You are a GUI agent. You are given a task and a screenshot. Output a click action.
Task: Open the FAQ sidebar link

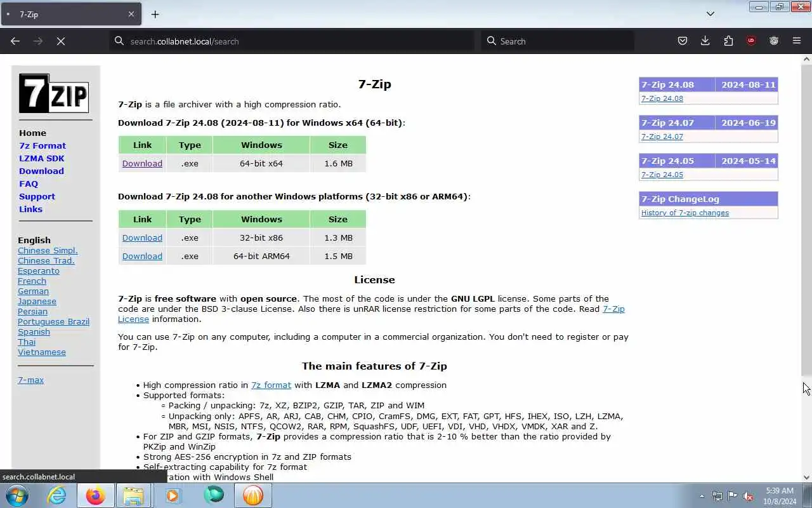pyautogui.click(x=29, y=184)
